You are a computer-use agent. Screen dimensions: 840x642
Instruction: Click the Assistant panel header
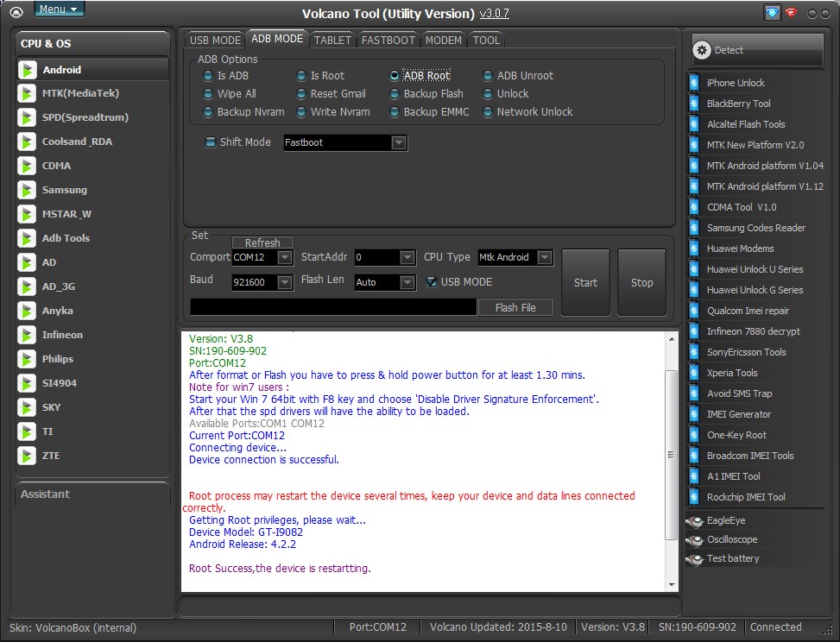[x=93, y=494]
